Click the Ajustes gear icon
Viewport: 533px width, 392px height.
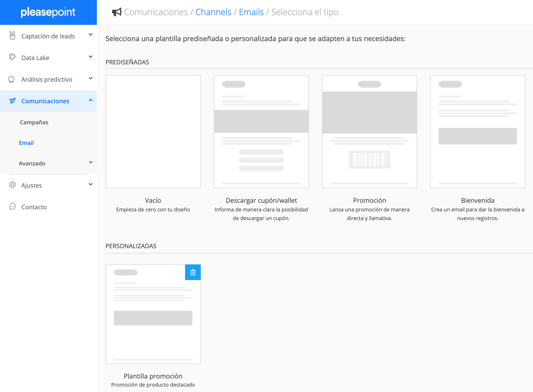(x=12, y=185)
